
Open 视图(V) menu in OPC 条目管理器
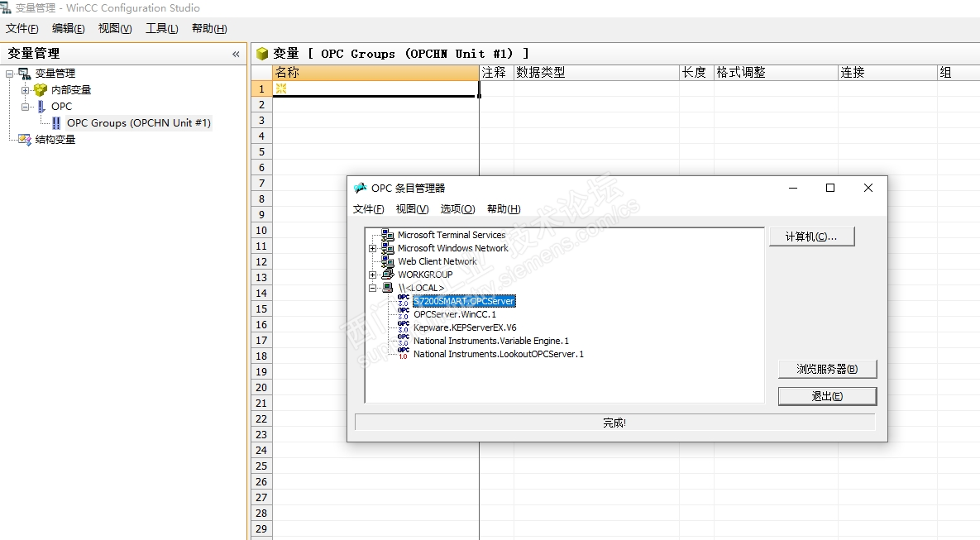pos(413,208)
